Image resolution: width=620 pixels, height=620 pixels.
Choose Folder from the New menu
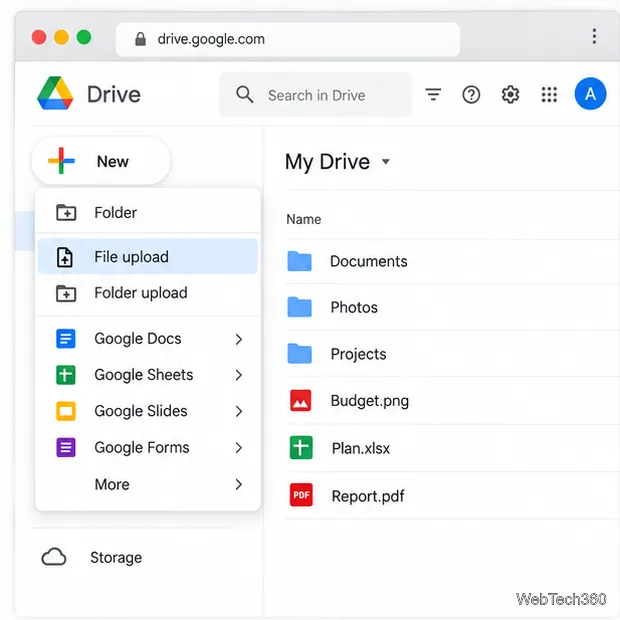click(x=148, y=212)
